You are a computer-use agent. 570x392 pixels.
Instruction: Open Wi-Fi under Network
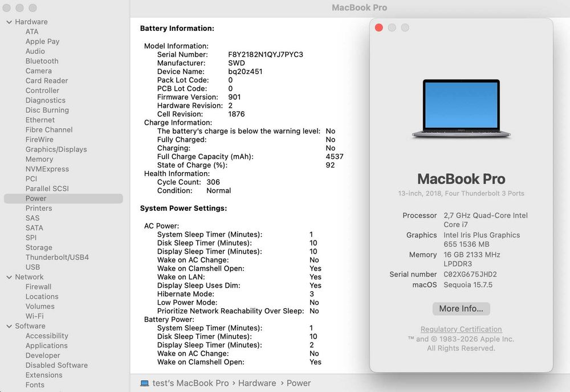(35, 316)
